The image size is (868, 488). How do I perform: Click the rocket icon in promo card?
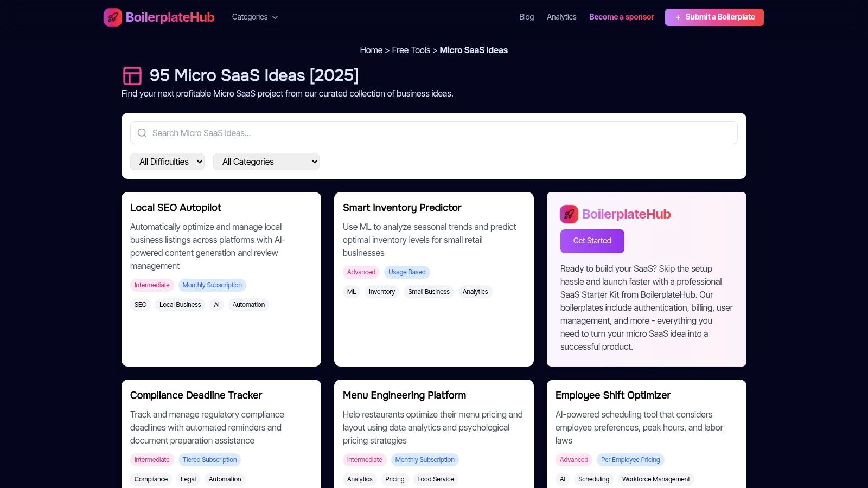pyautogui.click(x=569, y=214)
